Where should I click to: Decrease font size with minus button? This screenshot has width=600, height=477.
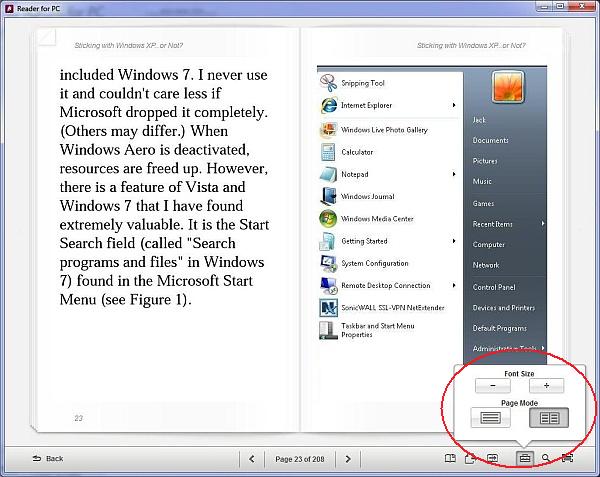coord(492,386)
